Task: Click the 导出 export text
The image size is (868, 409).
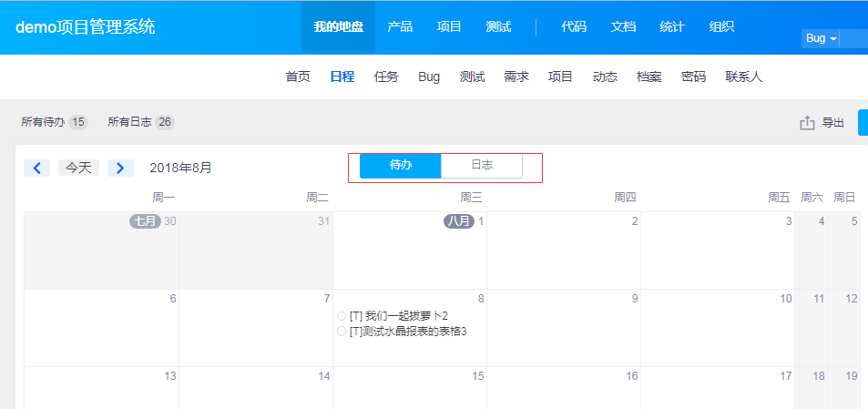Action: pos(832,123)
